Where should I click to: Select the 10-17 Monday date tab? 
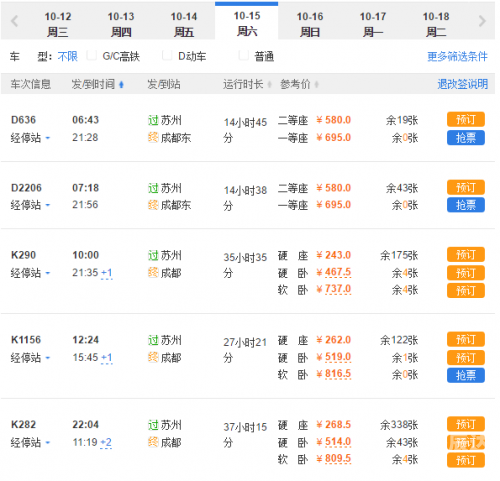coord(373,24)
